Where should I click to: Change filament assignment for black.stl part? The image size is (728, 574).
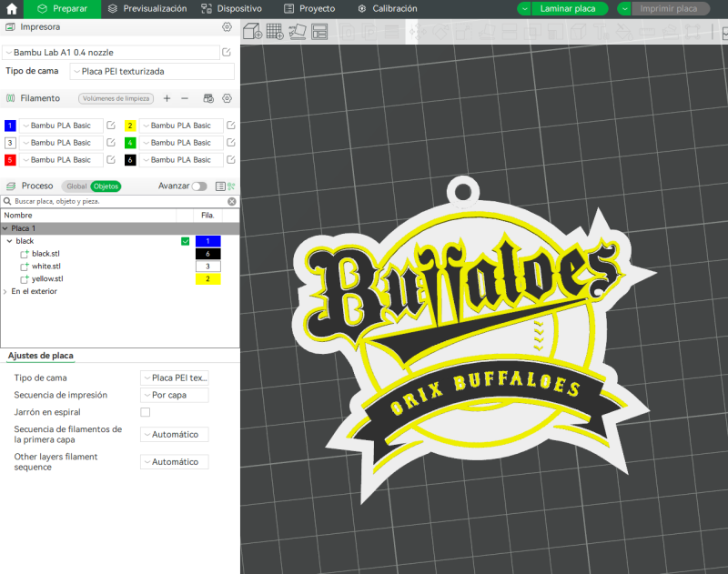tap(208, 254)
